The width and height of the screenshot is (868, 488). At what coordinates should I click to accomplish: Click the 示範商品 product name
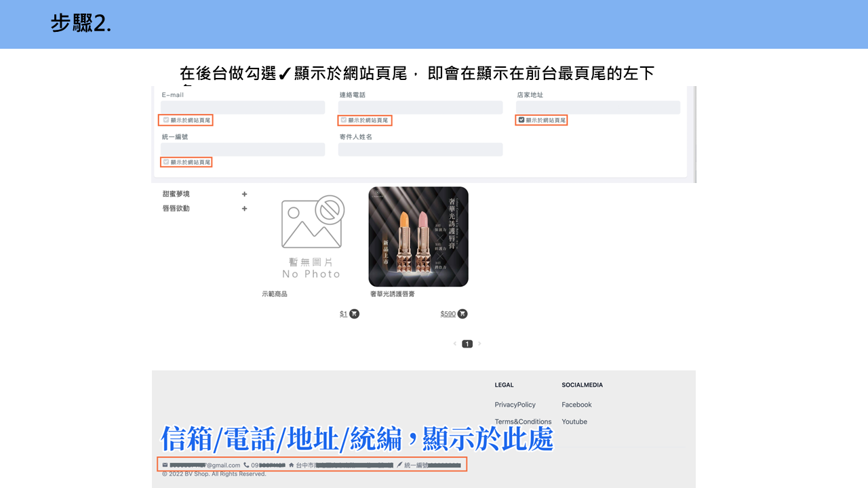(x=275, y=294)
